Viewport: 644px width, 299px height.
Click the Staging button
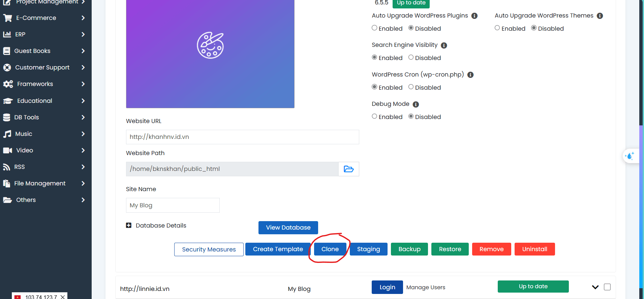coord(369,249)
